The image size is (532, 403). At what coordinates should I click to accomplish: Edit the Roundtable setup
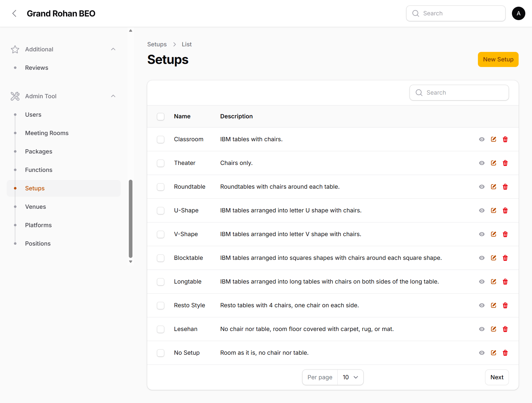coord(494,187)
